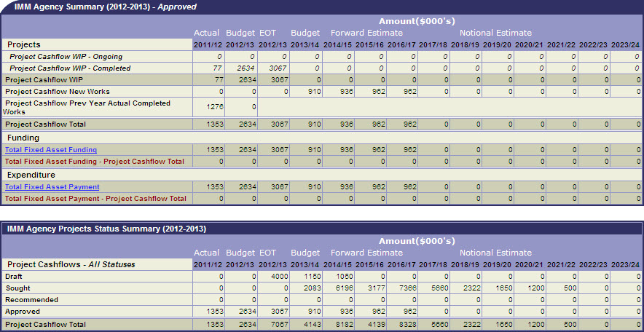Open the Total Fixed Asset Funding link
Viewport: 644px width, 332px height.
(51, 150)
